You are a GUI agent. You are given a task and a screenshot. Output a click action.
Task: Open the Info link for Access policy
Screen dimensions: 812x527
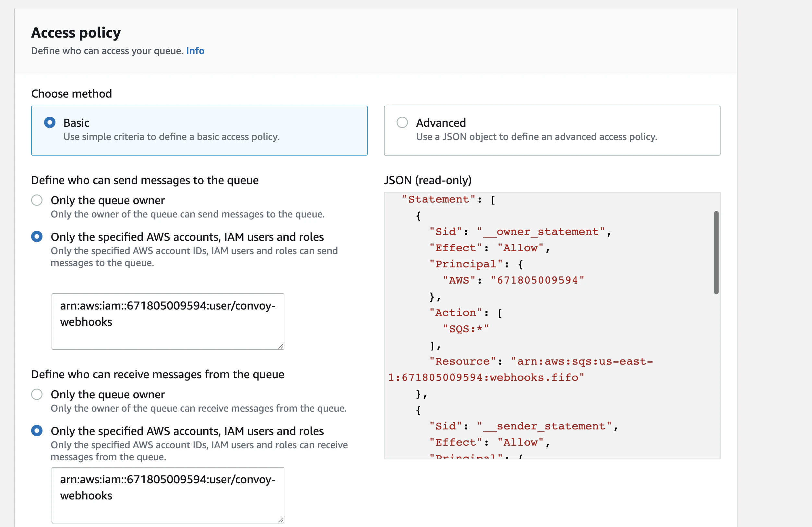click(x=195, y=51)
